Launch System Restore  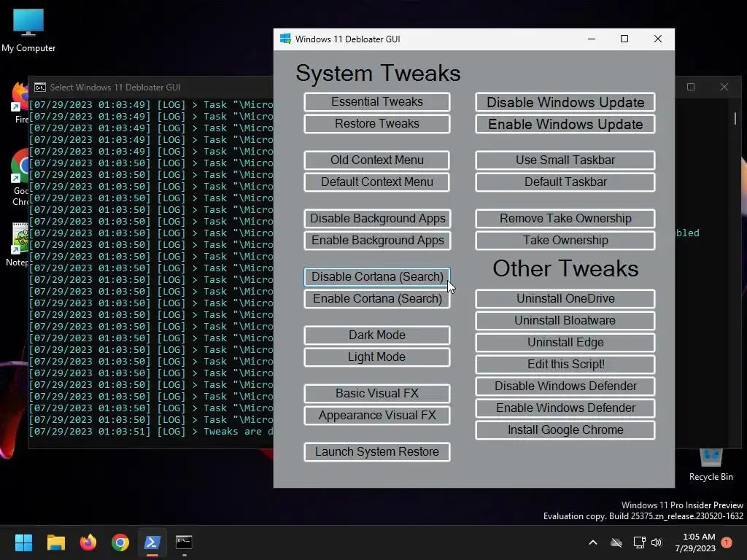coord(377,452)
